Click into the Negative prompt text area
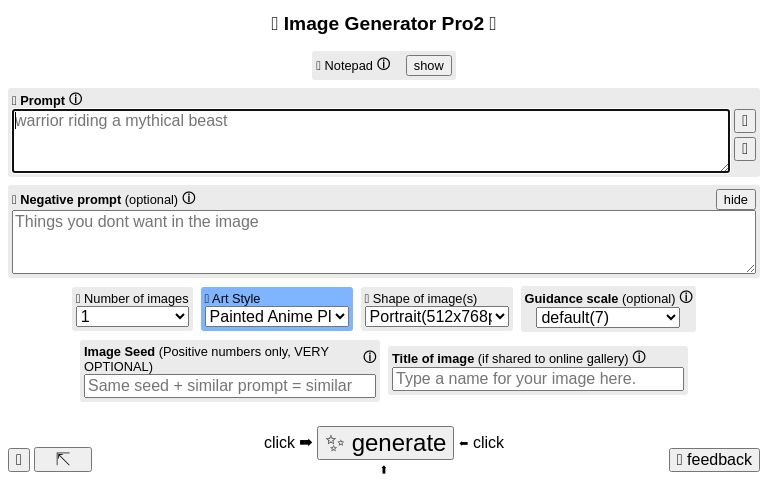The image size is (768, 480). [383, 241]
